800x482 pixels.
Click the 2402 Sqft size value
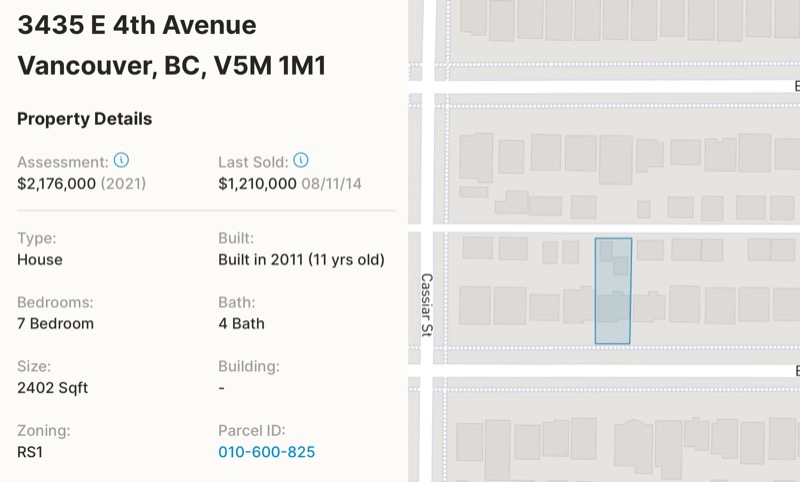click(53, 388)
